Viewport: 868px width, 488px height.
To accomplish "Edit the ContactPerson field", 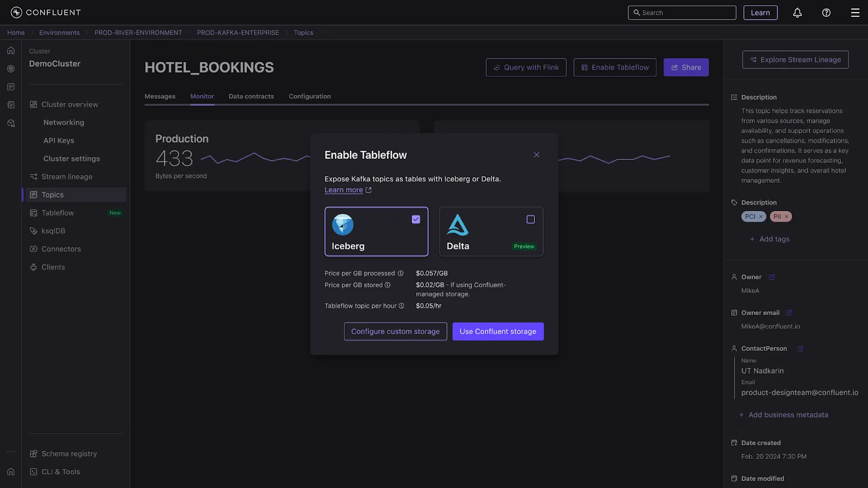I will (800, 349).
